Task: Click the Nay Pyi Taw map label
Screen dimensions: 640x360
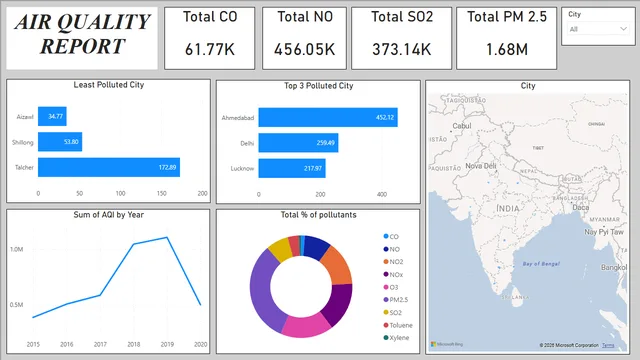Action: coord(604,232)
